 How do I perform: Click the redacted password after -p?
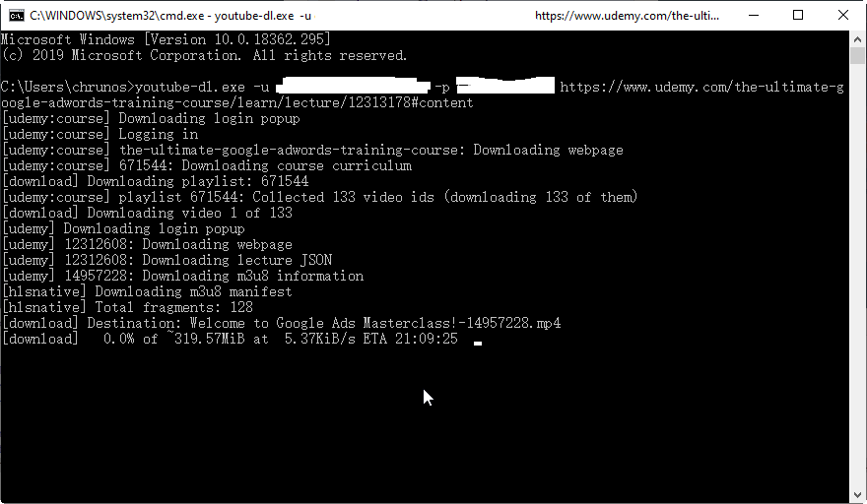(505, 86)
